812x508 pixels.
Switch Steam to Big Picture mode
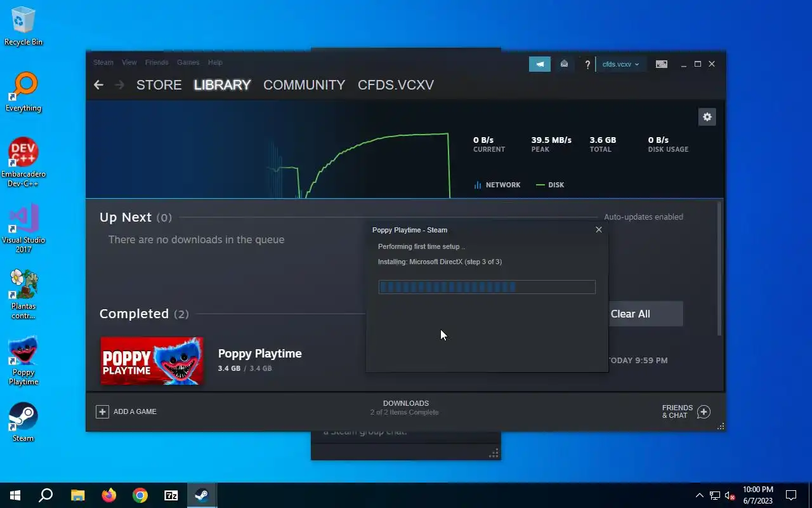(661, 64)
